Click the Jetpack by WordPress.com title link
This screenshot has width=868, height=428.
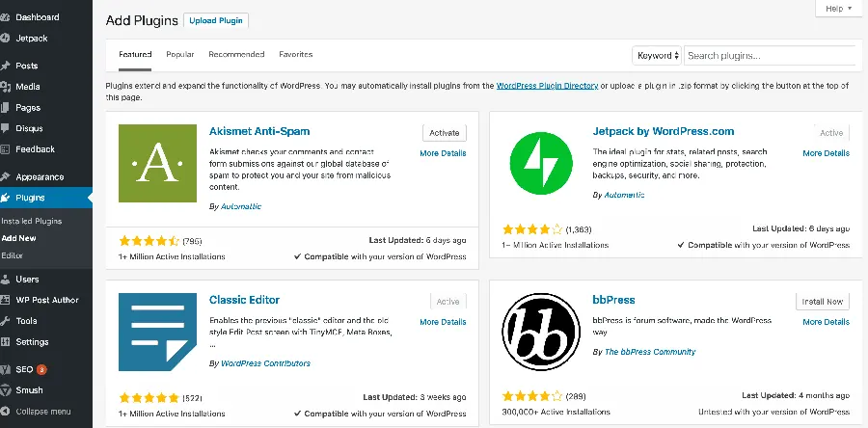click(x=664, y=132)
